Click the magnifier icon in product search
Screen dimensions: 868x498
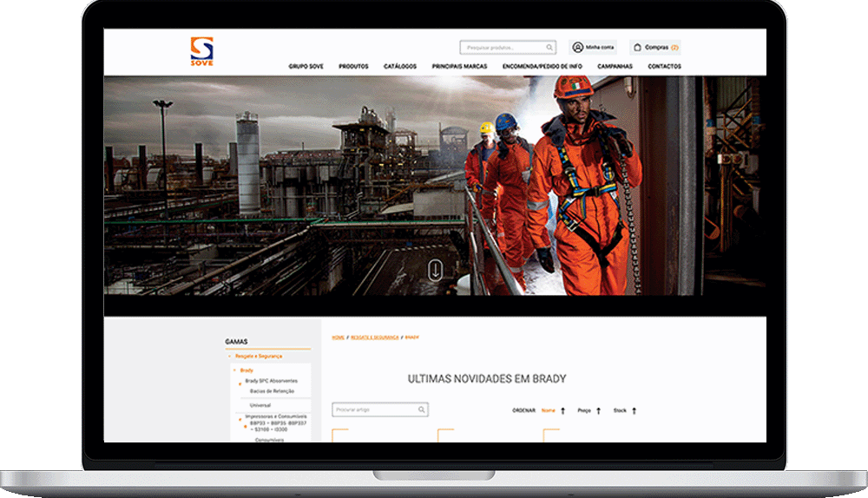[549, 48]
